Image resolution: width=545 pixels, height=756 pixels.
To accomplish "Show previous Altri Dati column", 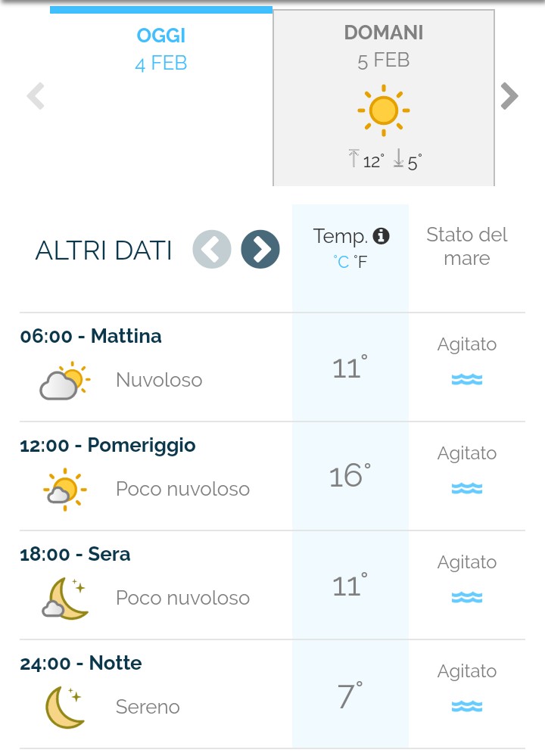I will click(212, 249).
